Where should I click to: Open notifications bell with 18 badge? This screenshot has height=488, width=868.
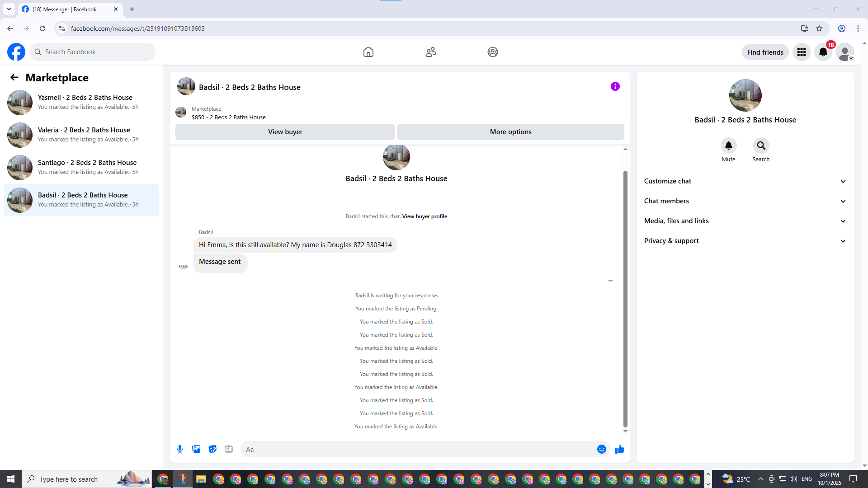[x=823, y=52]
